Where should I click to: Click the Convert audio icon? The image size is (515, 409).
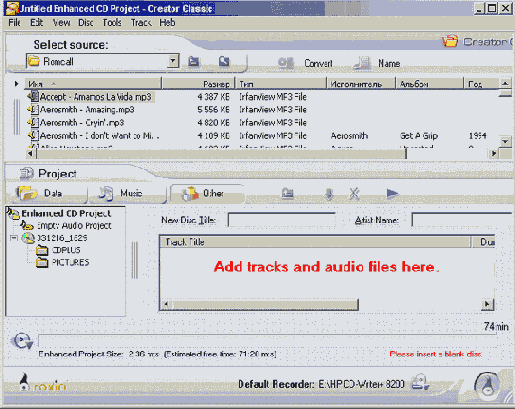click(286, 63)
